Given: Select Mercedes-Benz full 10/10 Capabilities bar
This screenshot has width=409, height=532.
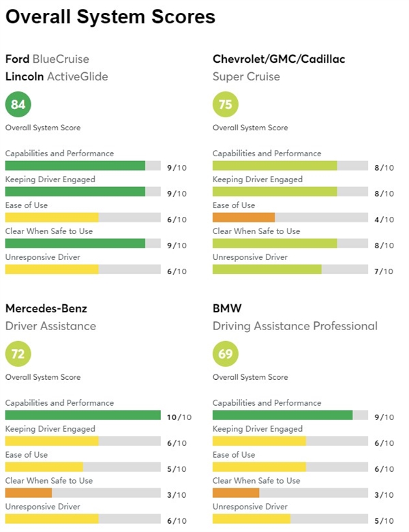Looking at the screenshot, I should click(82, 415).
